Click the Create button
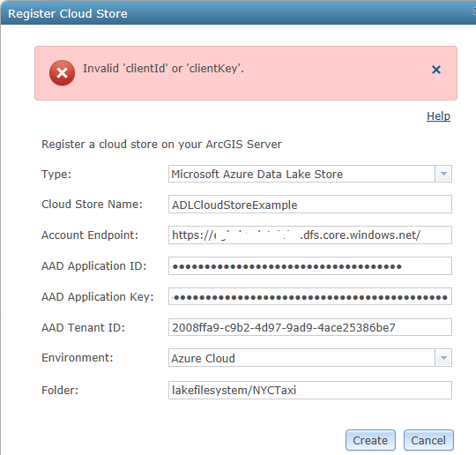 (370, 440)
